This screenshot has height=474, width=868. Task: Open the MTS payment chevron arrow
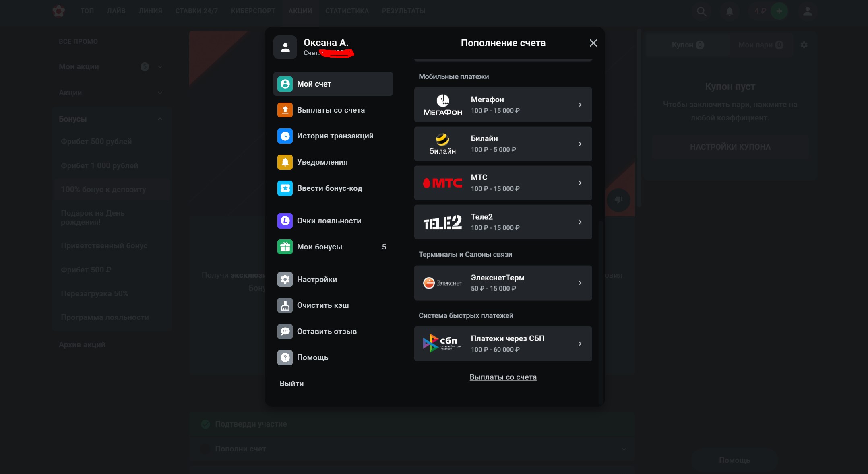[580, 183]
